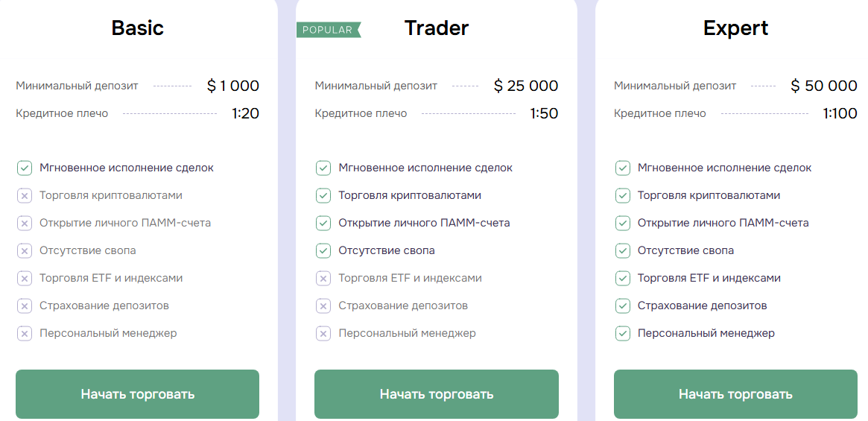Click the Basic "Минимальный депозит" label
868x421 pixels.
[x=77, y=86]
